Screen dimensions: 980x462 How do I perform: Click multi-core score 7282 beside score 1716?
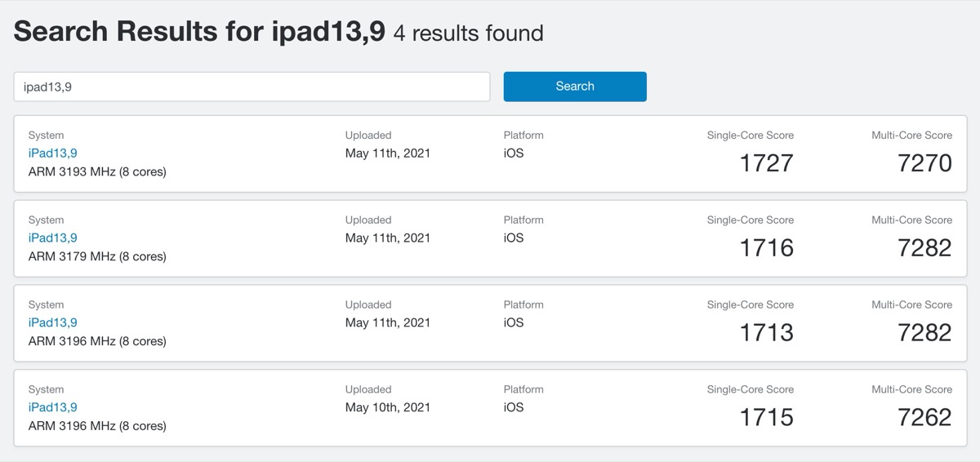pos(924,248)
